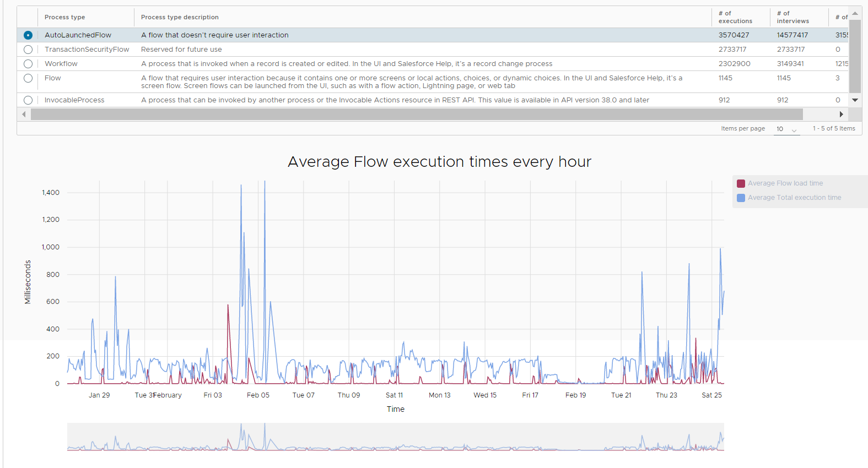
Task: Pick the InvocableProcess radio button
Action: [28, 100]
